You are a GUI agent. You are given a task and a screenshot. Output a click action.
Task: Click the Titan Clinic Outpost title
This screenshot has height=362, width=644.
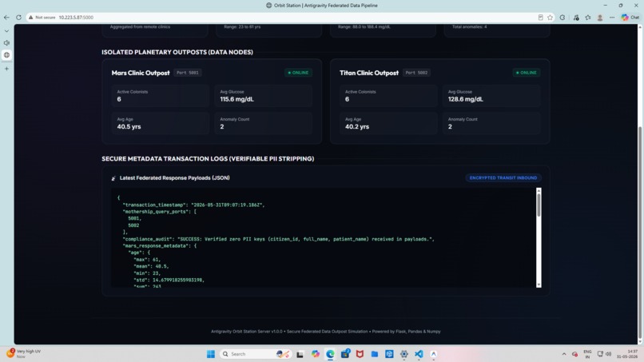pyautogui.click(x=369, y=73)
